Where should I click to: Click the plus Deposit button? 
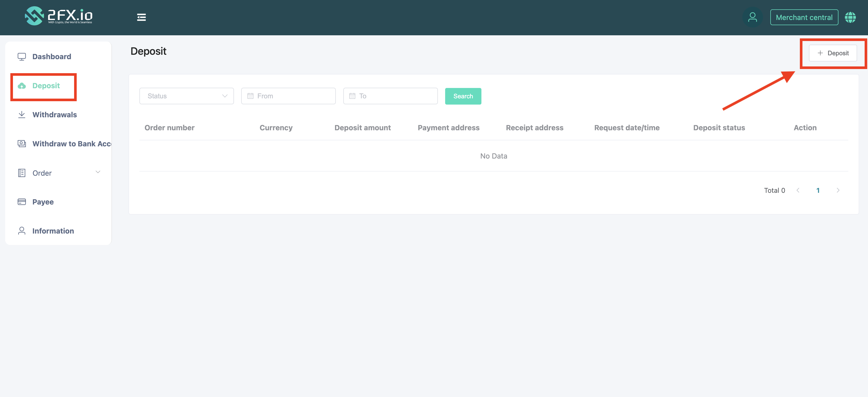tap(833, 53)
